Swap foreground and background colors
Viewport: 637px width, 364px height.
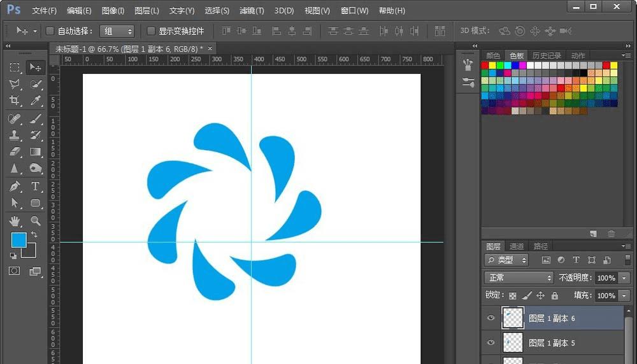click(x=34, y=235)
